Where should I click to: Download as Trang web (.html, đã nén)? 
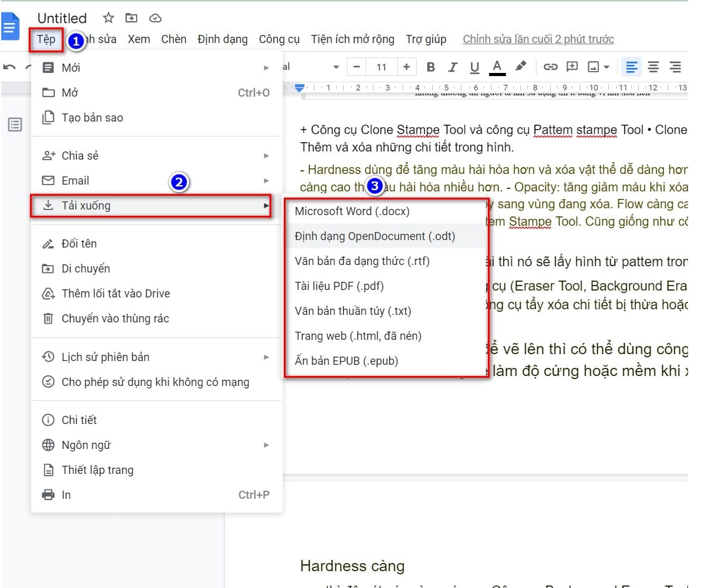(386, 336)
